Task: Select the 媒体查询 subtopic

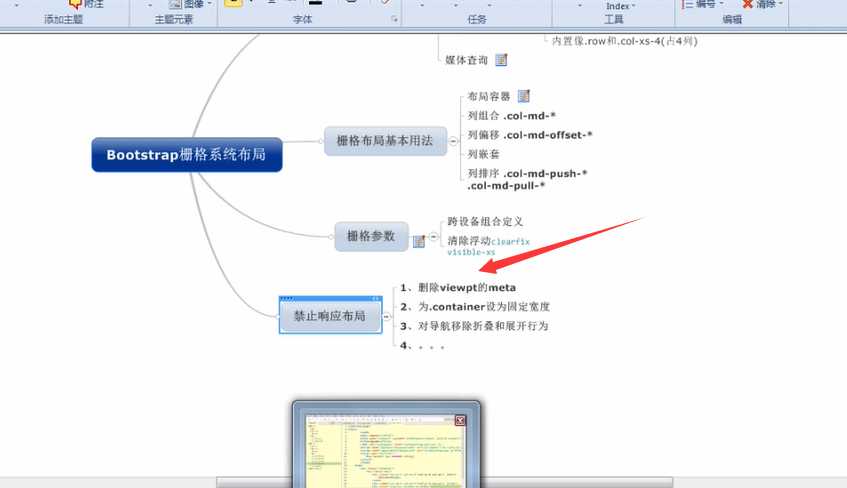Action: pyautogui.click(x=467, y=61)
